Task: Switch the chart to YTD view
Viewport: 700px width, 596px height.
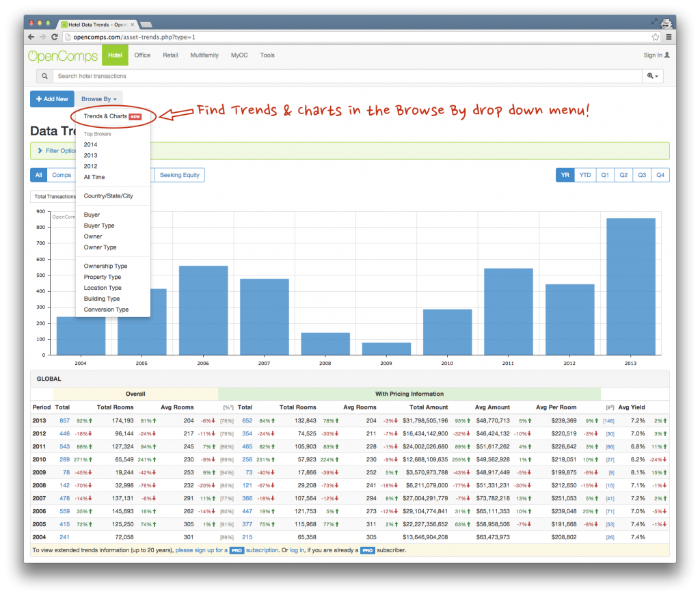Action: (585, 175)
